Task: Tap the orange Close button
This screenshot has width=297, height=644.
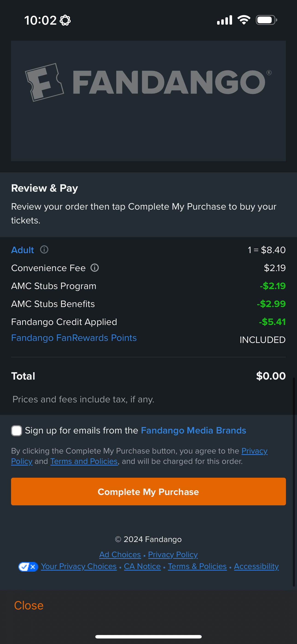Action: [29, 605]
